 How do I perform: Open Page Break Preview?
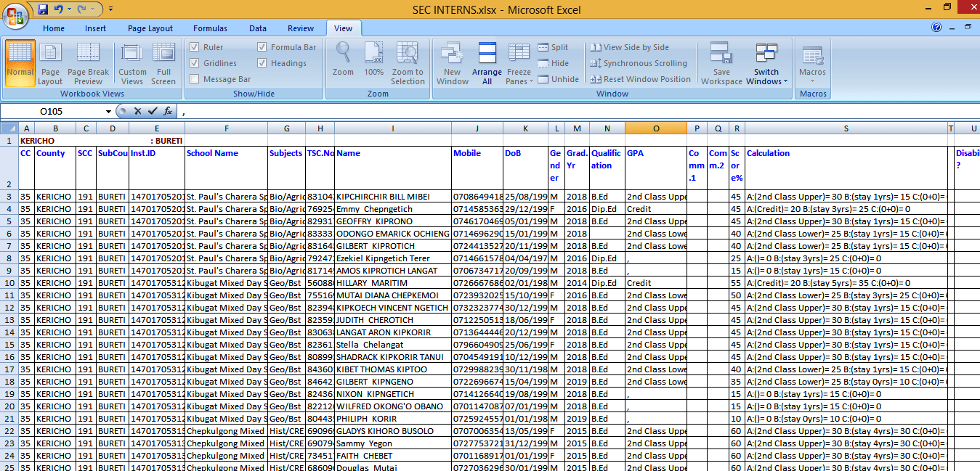(88, 64)
